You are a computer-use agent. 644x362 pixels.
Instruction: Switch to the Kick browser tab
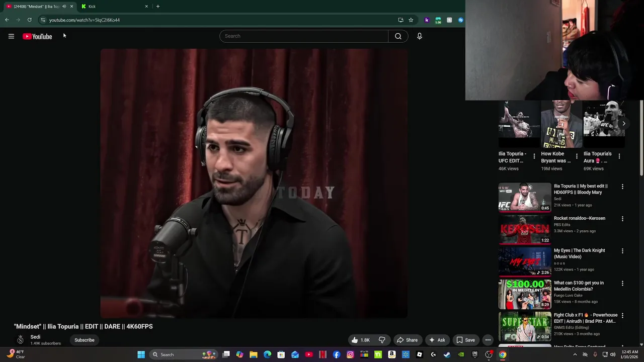(114, 7)
